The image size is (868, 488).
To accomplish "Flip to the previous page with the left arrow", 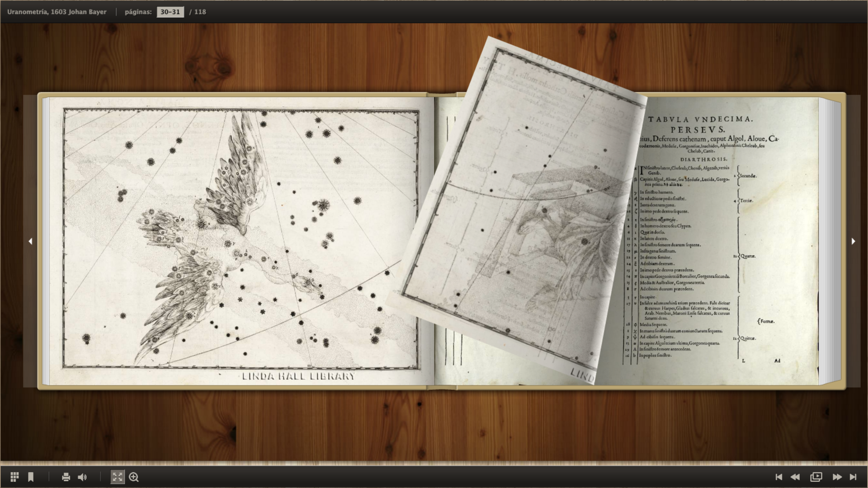I will pyautogui.click(x=30, y=241).
